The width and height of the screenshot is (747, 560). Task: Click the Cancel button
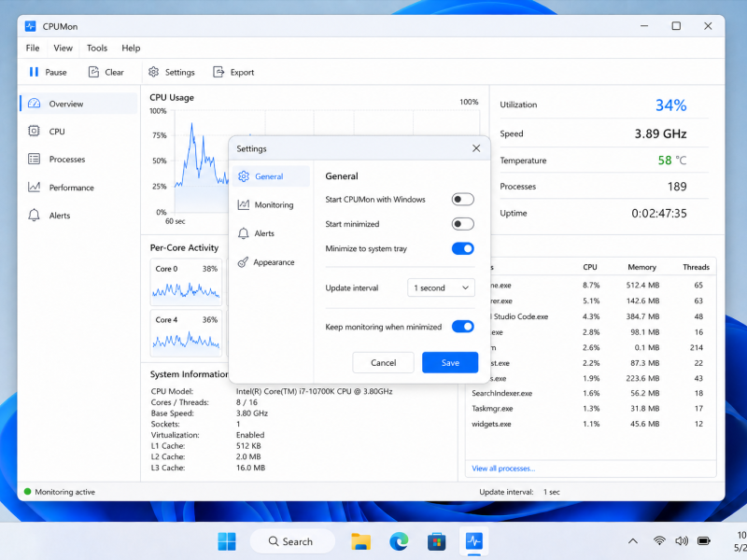(384, 362)
